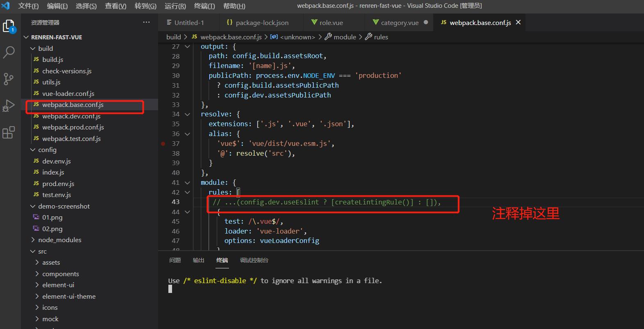Close the webpack.base.conf.js editor tab

coord(518,23)
